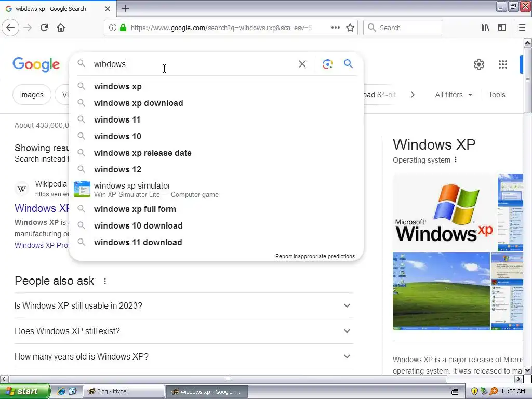Select 'windows xp release date' suggestion

point(216,153)
